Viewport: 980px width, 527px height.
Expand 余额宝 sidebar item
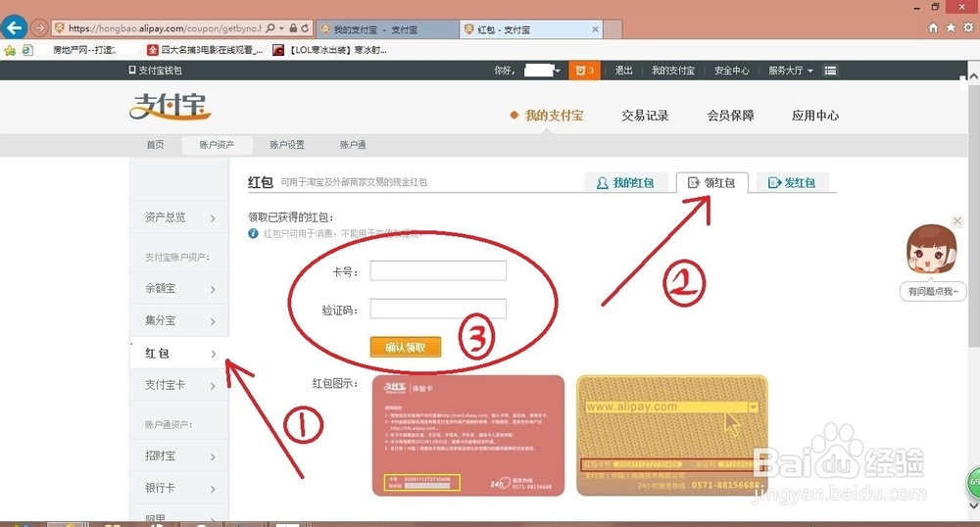(x=178, y=288)
